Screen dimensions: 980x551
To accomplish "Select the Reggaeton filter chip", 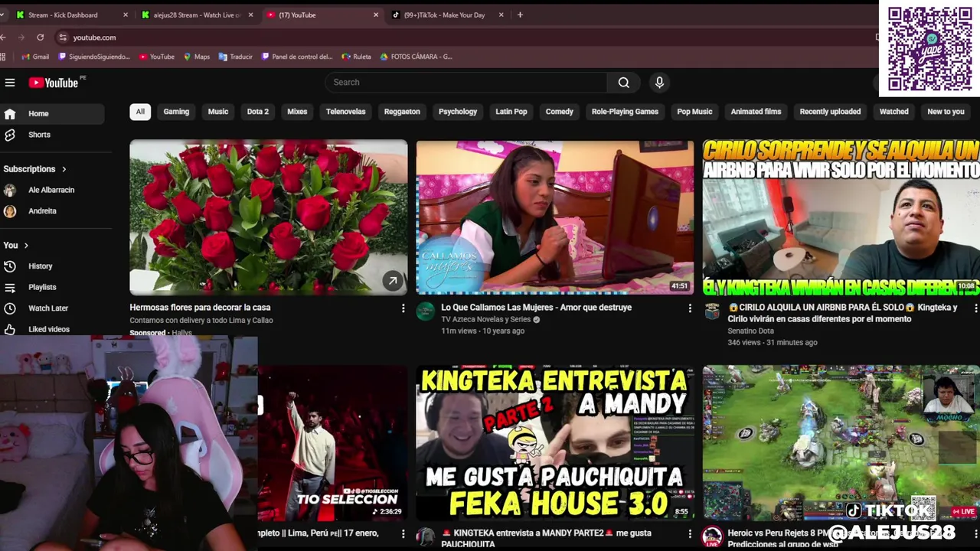I will (402, 112).
